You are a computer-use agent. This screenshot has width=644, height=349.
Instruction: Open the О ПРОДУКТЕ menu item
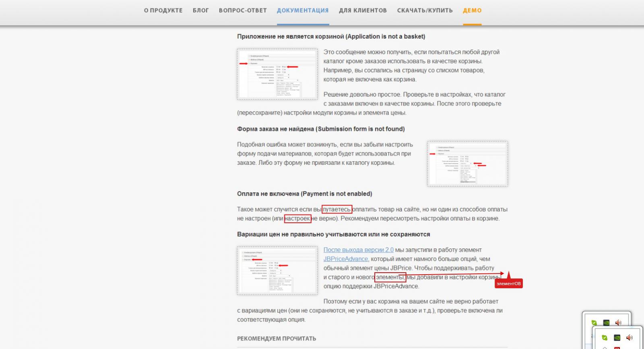pos(163,10)
